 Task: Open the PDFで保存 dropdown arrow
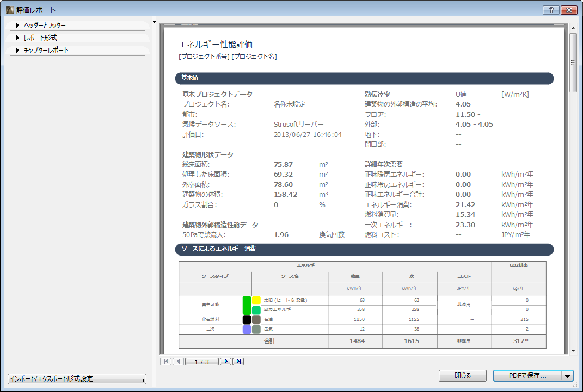pyautogui.click(x=567, y=376)
